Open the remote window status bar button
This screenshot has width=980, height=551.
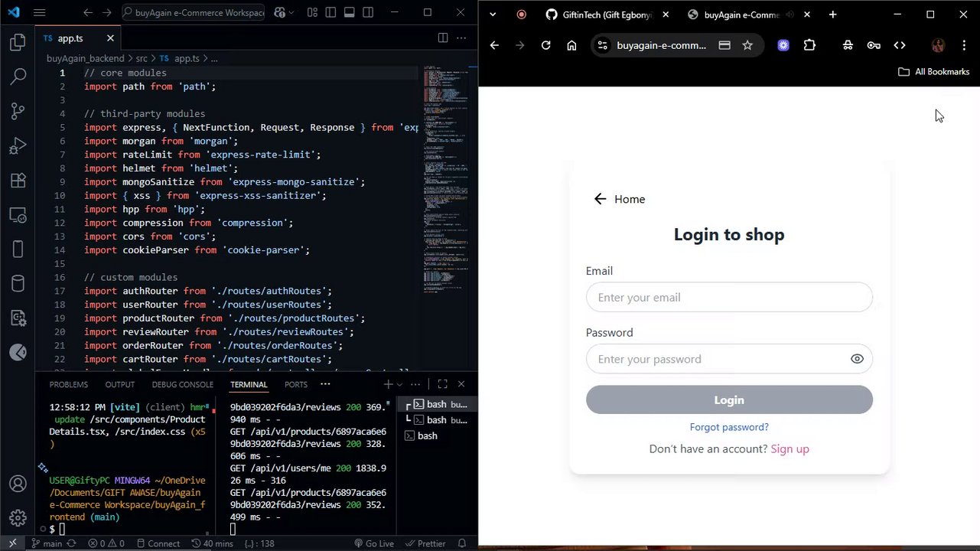pyautogui.click(x=12, y=543)
